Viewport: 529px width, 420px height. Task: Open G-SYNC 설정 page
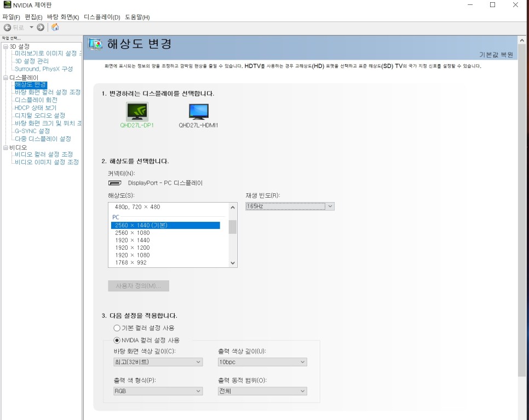(x=32, y=131)
